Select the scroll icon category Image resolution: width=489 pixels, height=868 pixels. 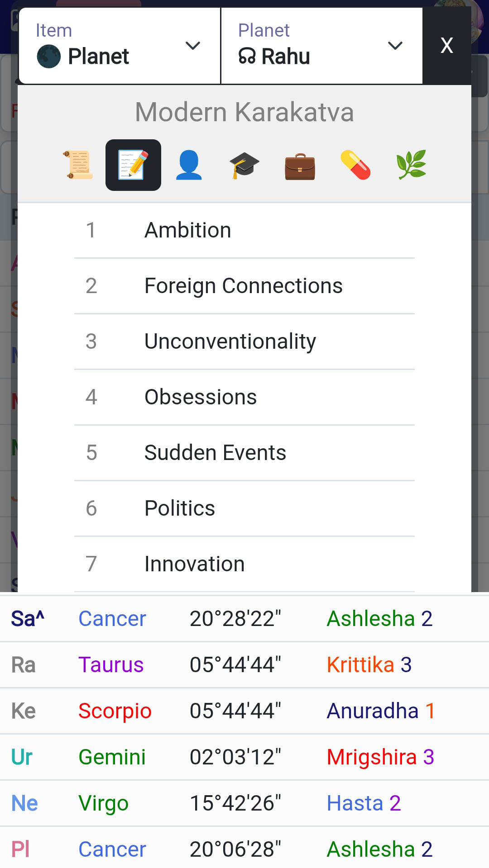tap(78, 165)
